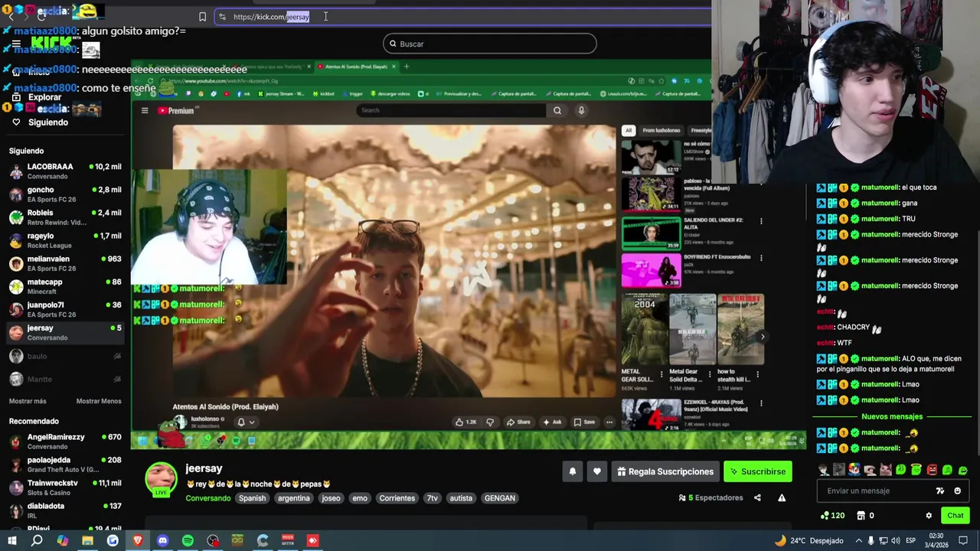The height and width of the screenshot is (551, 980).
Task: Open Windows taskbar search
Action: pos(37,540)
